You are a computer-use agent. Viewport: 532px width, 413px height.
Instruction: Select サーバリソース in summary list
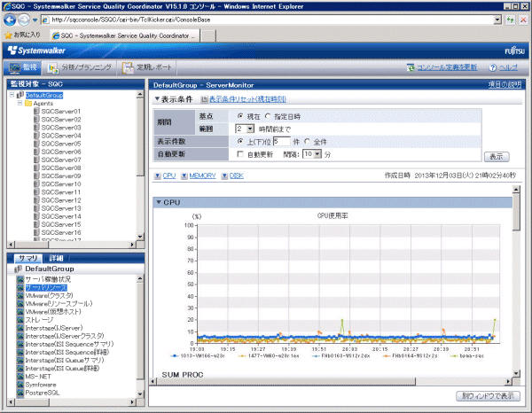point(46,287)
